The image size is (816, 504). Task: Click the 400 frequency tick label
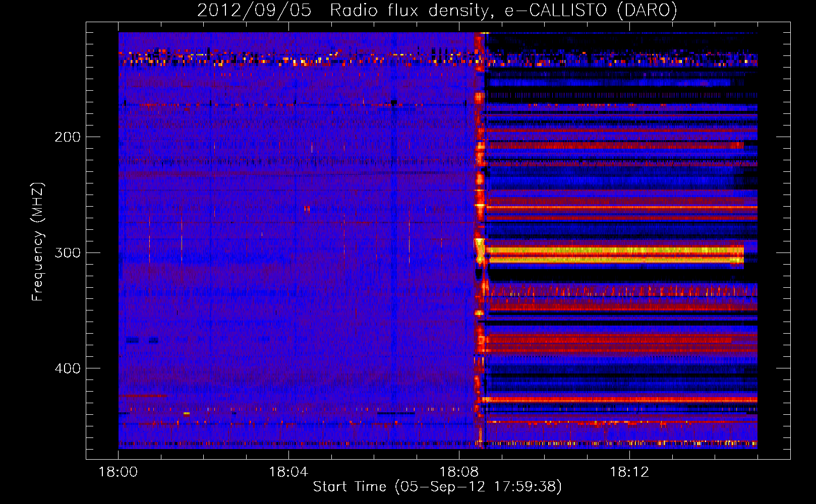(x=68, y=368)
